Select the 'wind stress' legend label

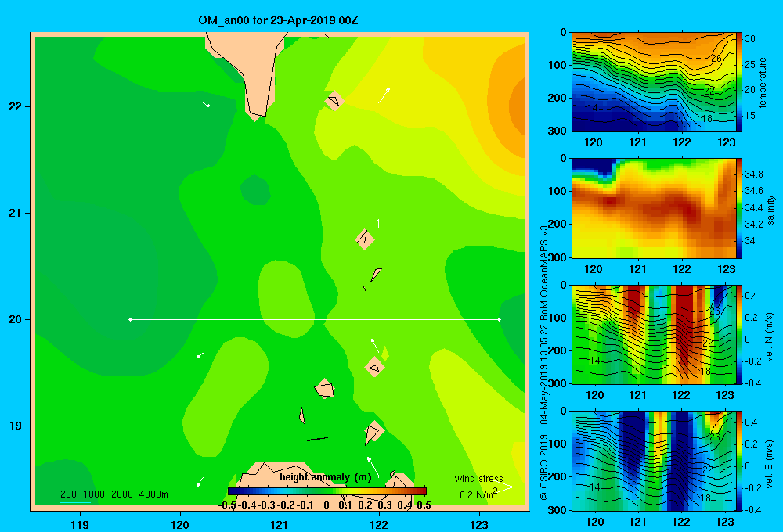point(479,478)
